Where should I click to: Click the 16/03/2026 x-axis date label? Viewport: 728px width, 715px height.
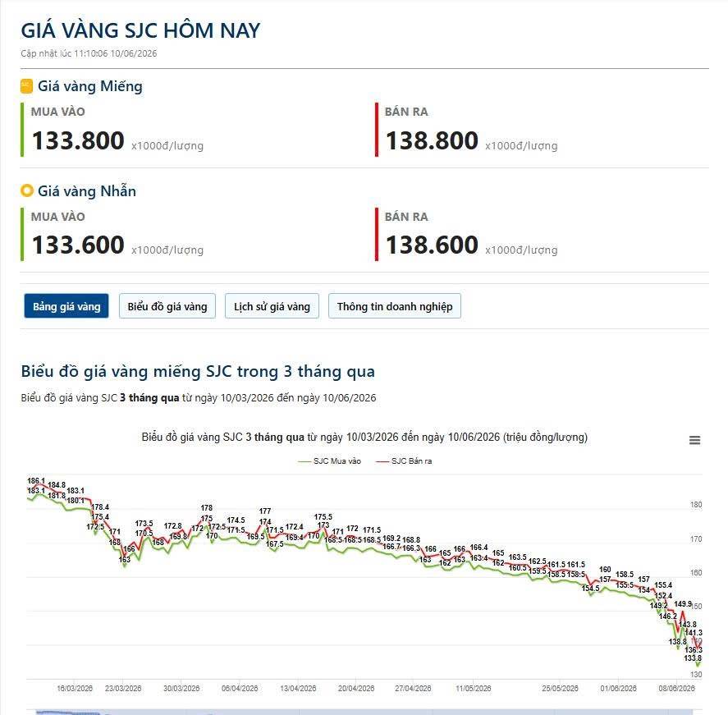pos(75,689)
